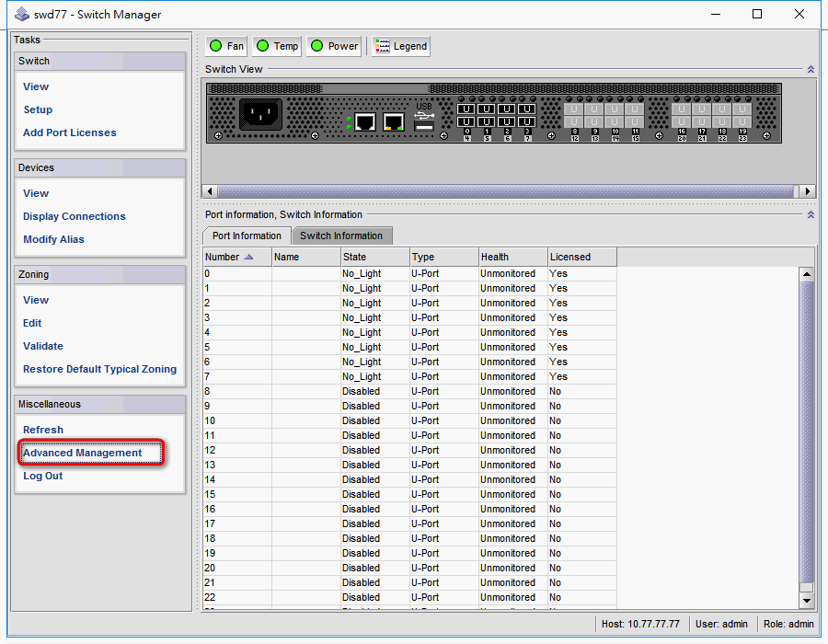
Task: Open Switch Setup
Action: [x=38, y=109]
